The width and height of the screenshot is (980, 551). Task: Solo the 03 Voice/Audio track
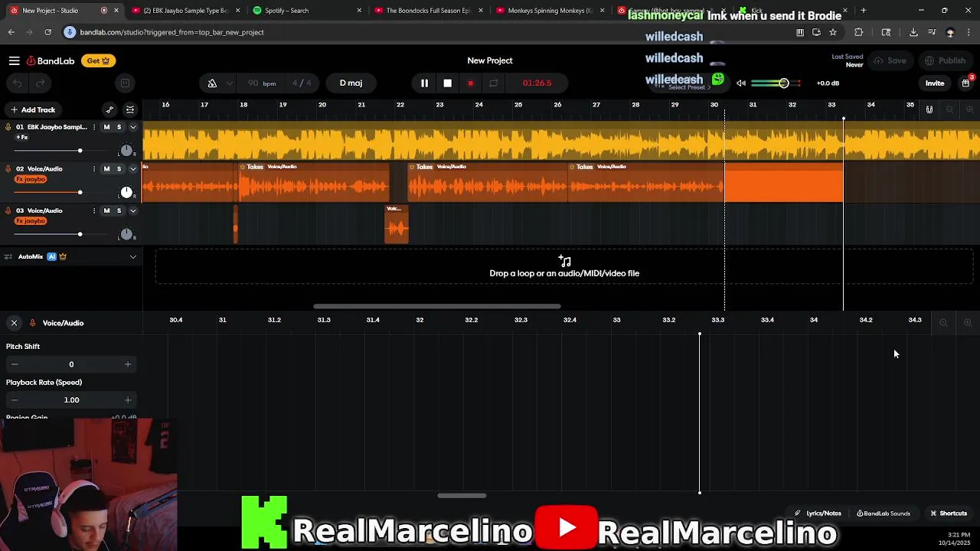tap(119, 210)
